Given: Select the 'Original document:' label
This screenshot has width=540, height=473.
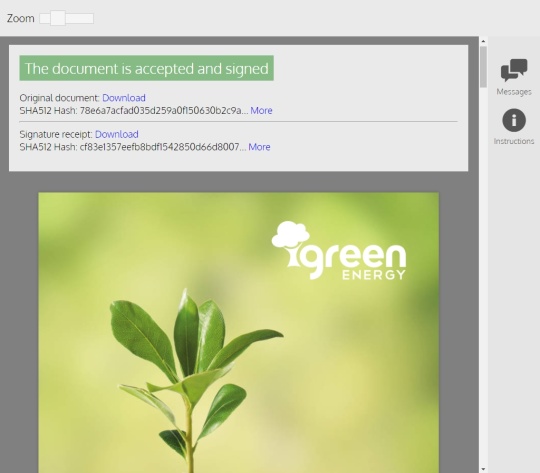Looking at the screenshot, I should point(59,98).
